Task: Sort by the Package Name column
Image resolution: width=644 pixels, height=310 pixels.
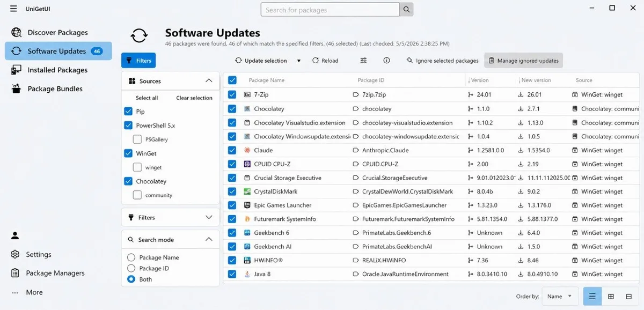Action: coord(267,80)
